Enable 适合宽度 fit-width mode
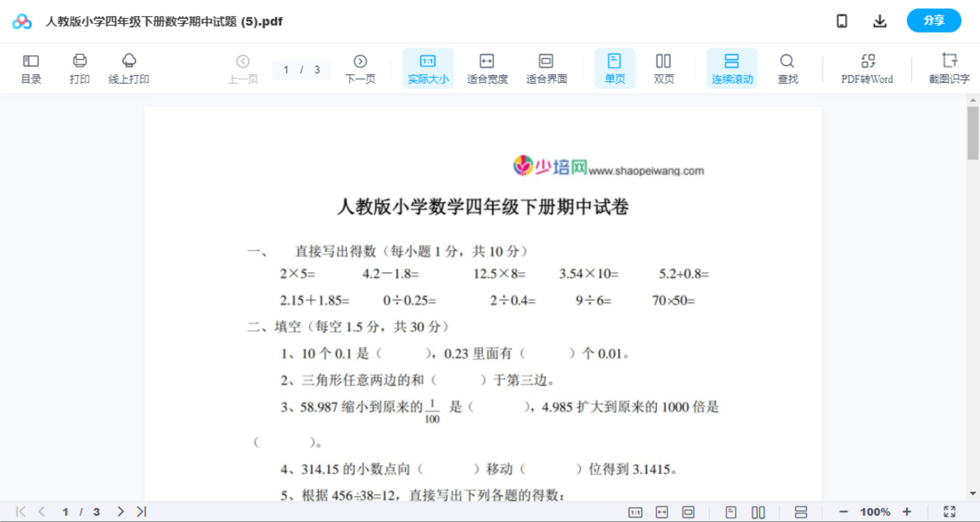The height and width of the screenshot is (522, 980). pos(487,68)
